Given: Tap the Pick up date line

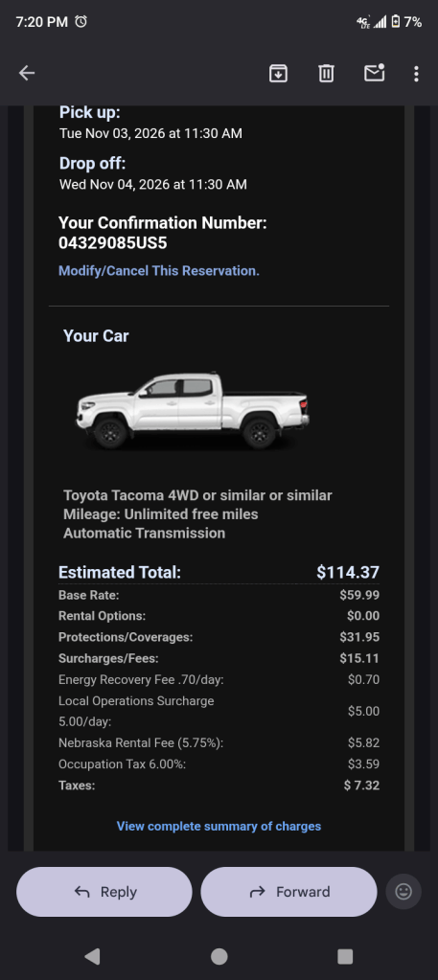Looking at the screenshot, I should [x=150, y=133].
